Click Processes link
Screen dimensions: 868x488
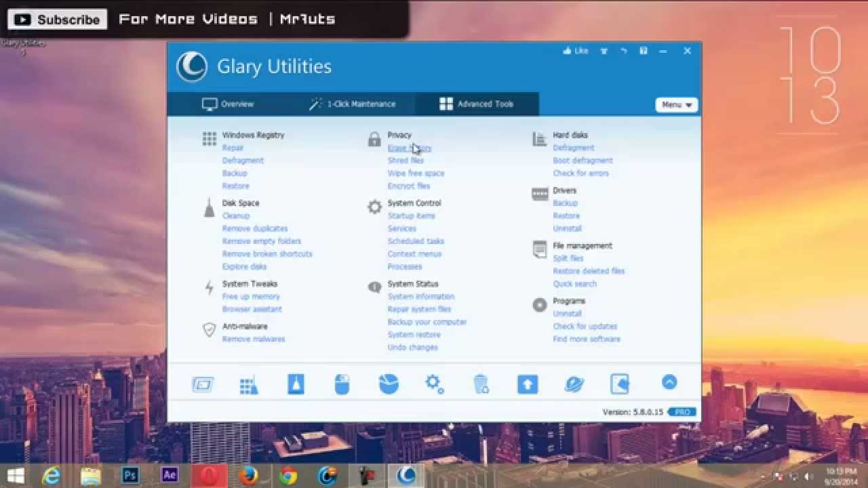coord(405,267)
